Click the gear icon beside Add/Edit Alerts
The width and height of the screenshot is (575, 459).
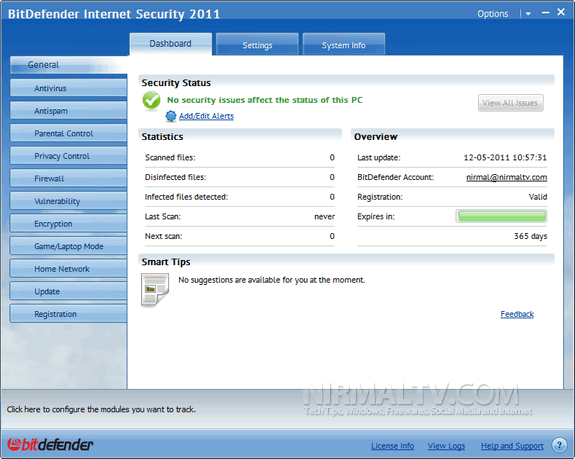pyautogui.click(x=171, y=116)
